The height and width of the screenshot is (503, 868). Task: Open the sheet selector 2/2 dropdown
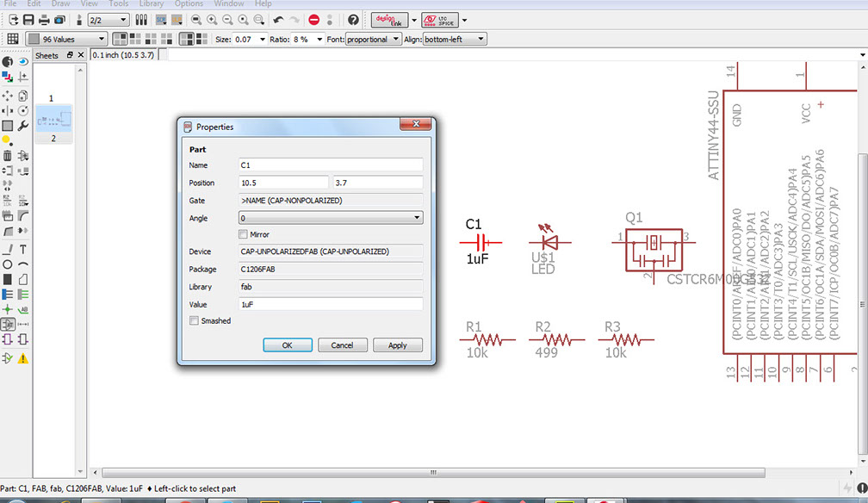click(108, 20)
